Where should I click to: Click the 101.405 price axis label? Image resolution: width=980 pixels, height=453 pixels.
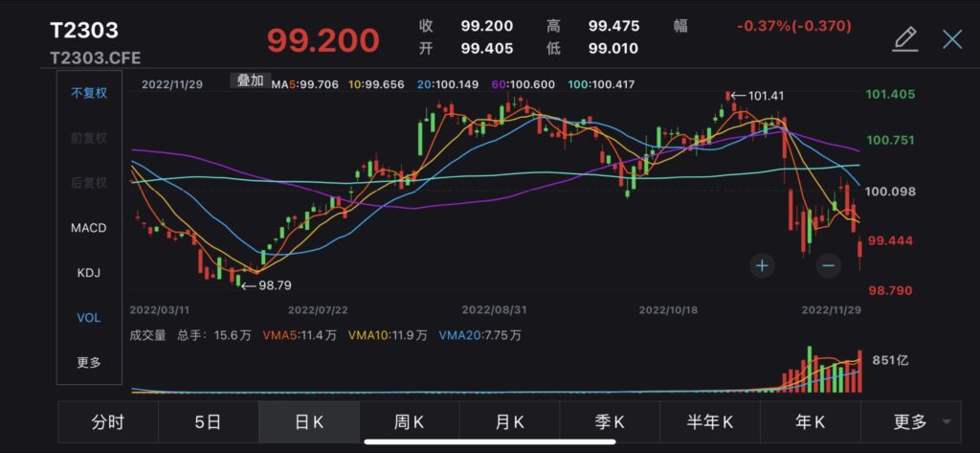[890, 95]
